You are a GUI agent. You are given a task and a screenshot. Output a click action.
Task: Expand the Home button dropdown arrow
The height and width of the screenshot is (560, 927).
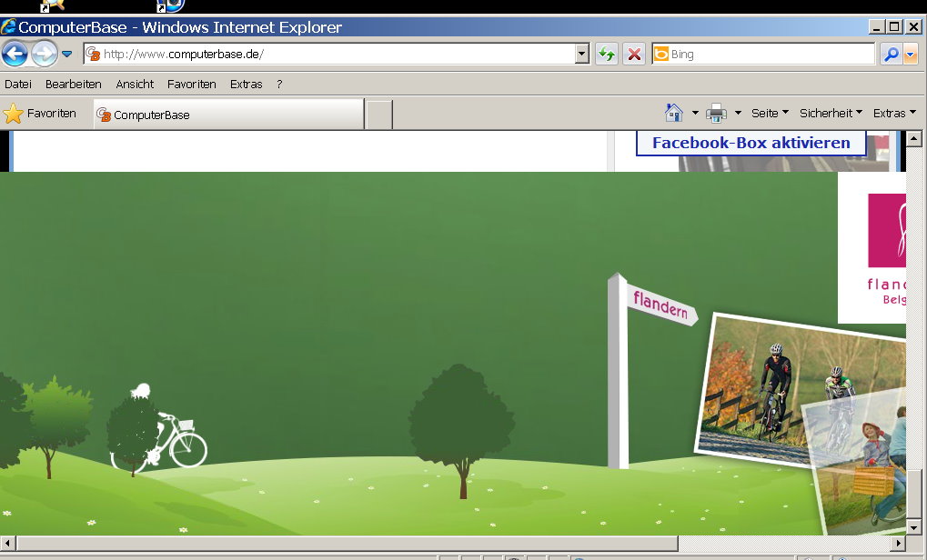click(x=695, y=112)
